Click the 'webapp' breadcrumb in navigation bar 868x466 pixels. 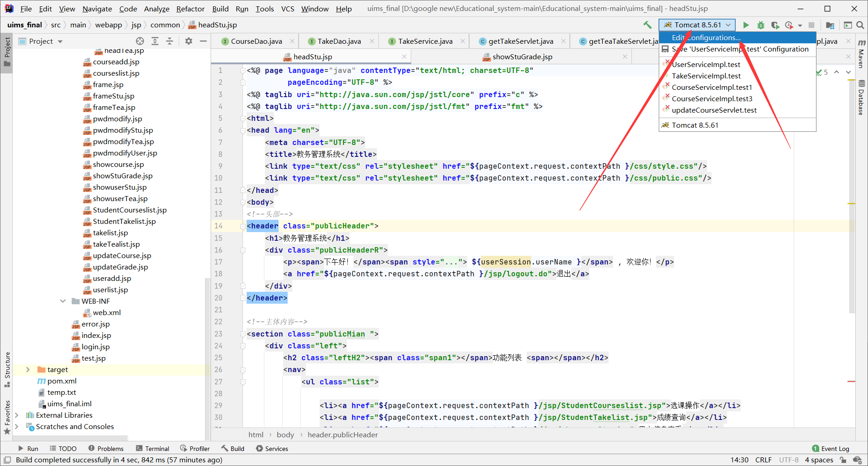coord(108,25)
